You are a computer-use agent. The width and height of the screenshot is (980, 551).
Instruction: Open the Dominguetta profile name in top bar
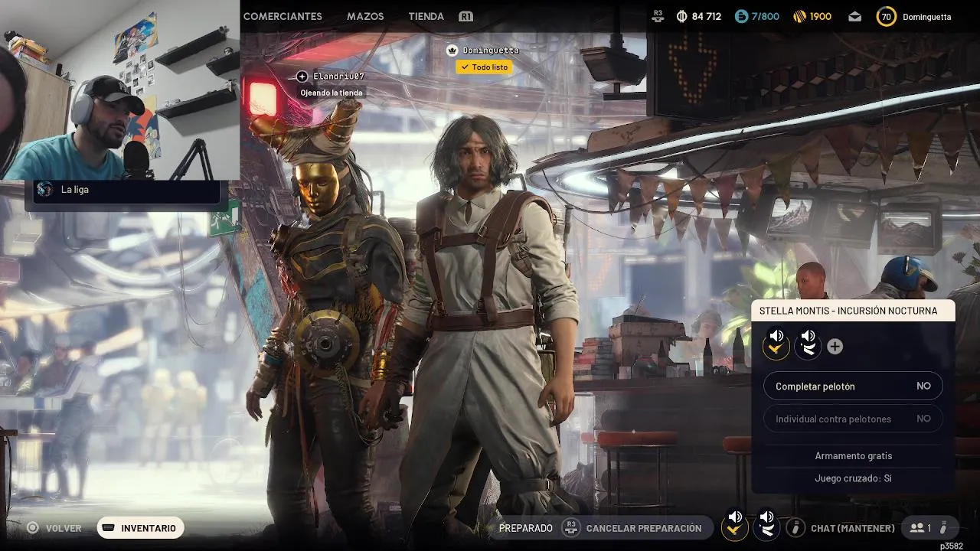tap(926, 16)
